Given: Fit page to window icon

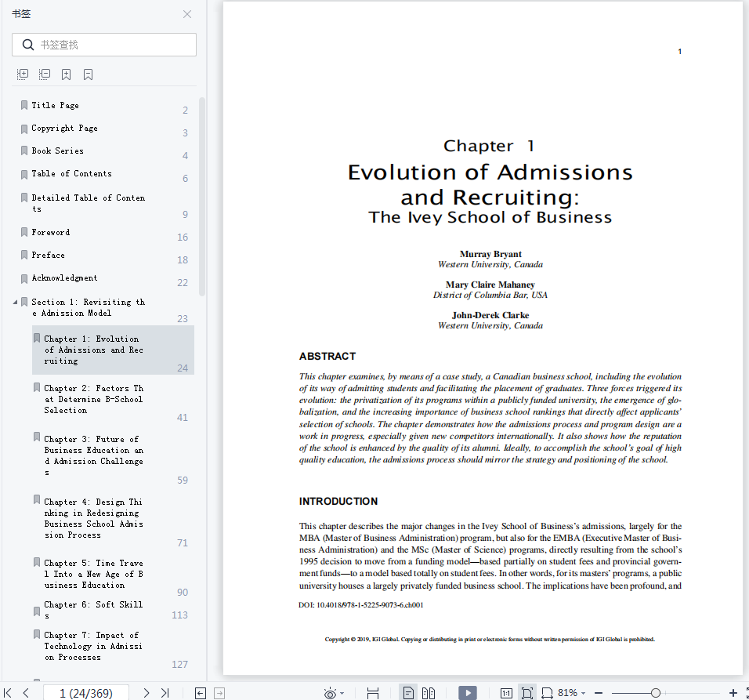Looking at the screenshot, I should tap(526, 693).
